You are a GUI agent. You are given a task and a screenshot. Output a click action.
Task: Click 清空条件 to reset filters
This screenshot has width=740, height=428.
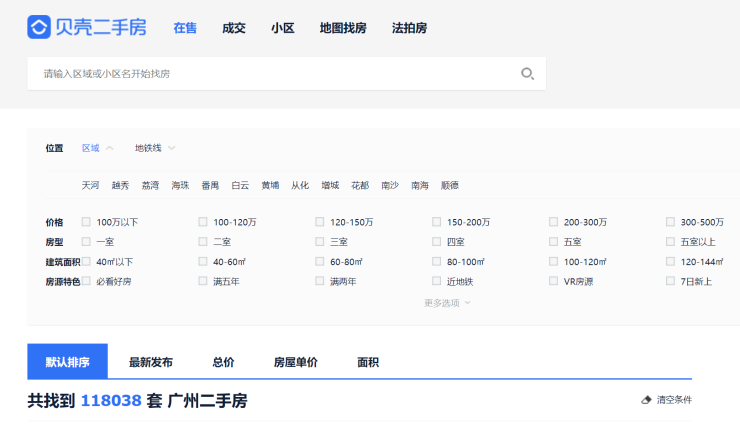(x=673, y=400)
